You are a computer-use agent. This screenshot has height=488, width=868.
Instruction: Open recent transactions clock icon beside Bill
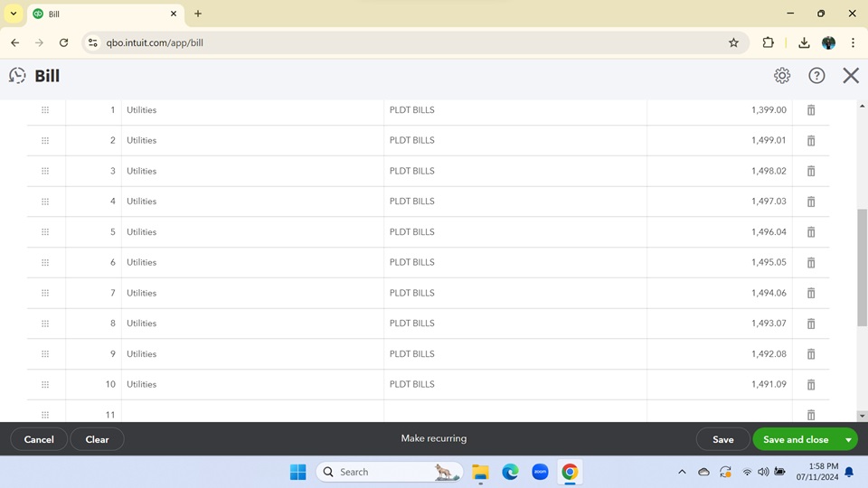(17, 75)
